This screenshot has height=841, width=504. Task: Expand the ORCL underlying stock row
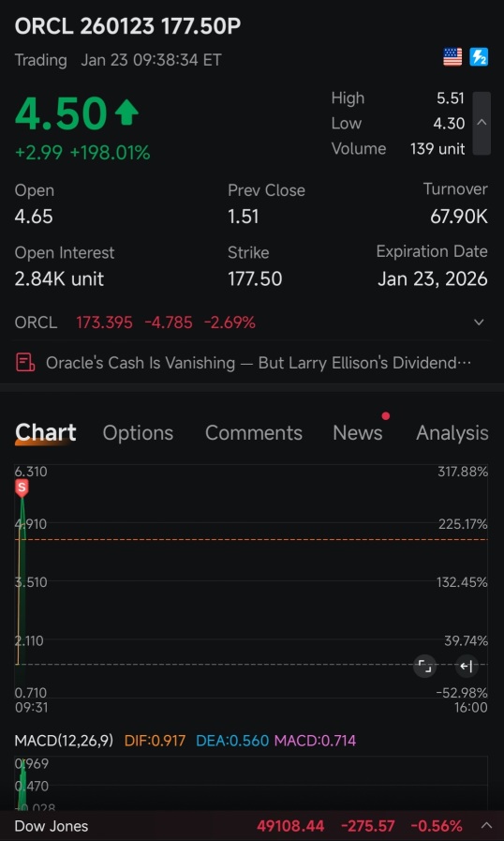(x=480, y=323)
